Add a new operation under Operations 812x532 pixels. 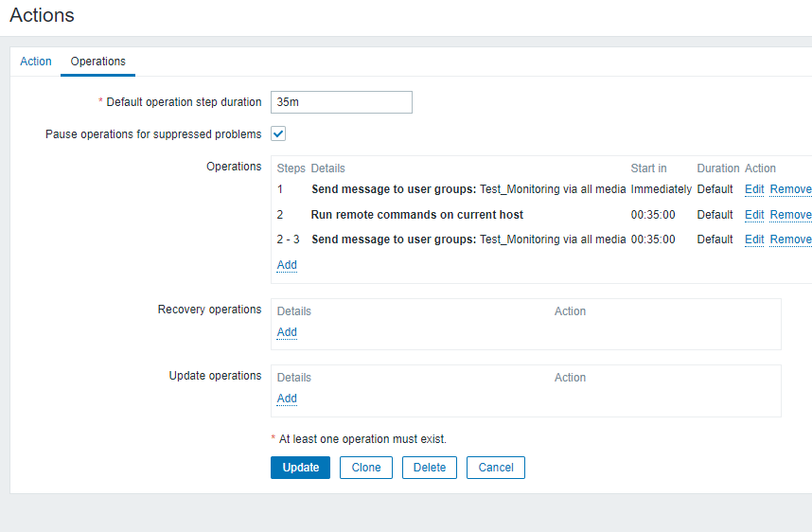click(287, 265)
